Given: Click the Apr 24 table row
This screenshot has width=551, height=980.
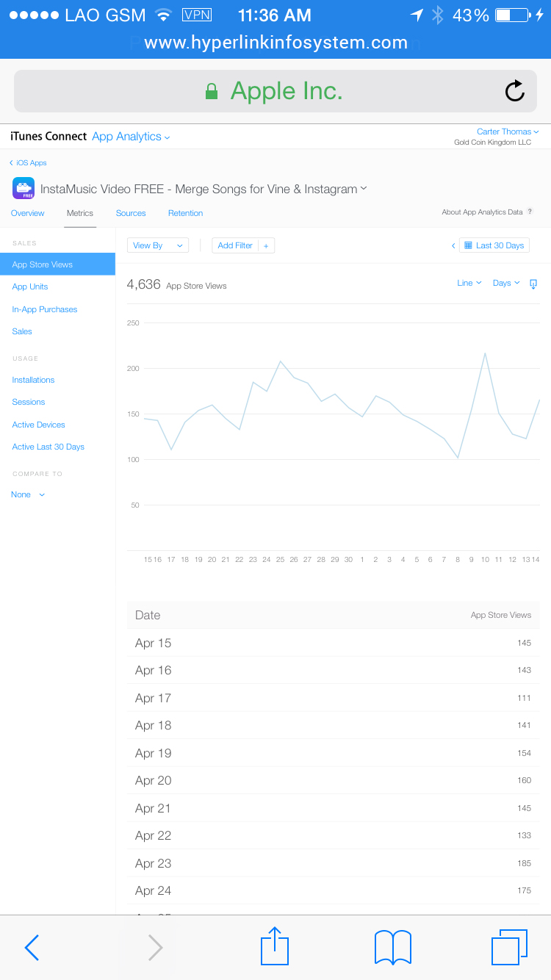Looking at the screenshot, I should coord(334,890).
